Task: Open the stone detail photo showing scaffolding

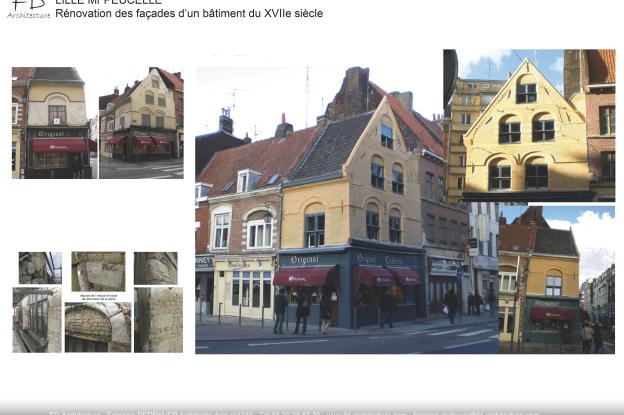Action: click(40, 268)
